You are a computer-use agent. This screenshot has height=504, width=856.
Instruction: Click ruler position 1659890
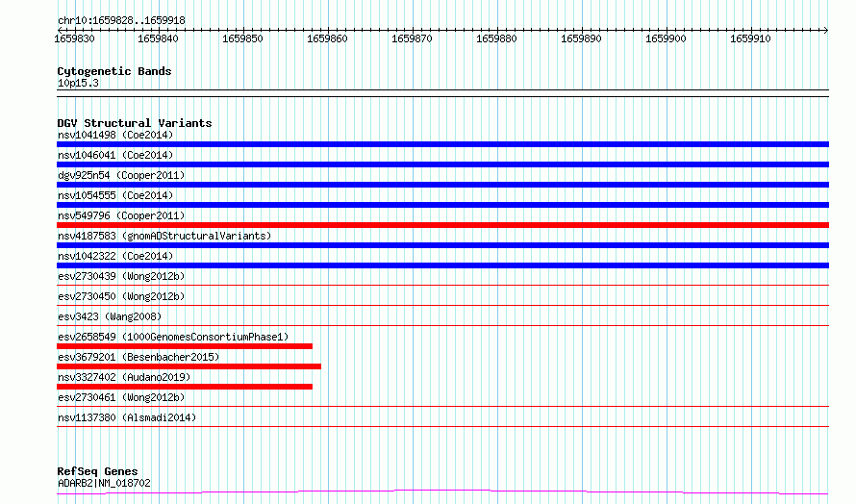[x=581, y=38]
